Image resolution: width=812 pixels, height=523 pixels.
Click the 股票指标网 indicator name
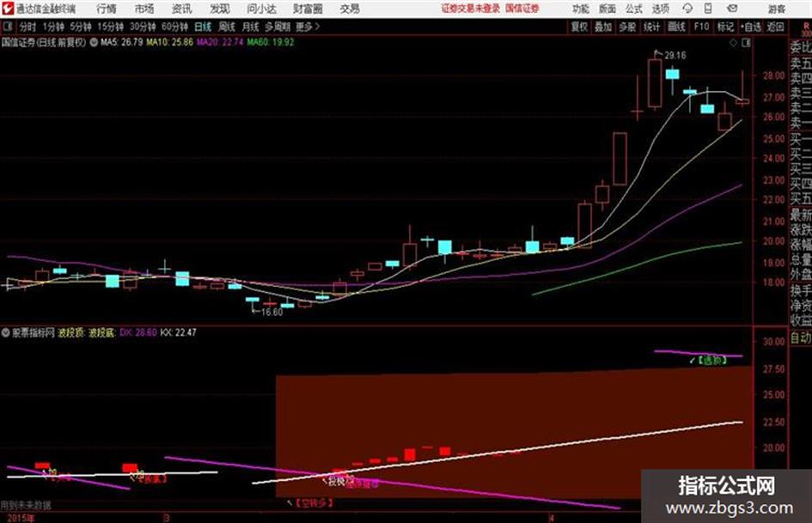point(34,332)
